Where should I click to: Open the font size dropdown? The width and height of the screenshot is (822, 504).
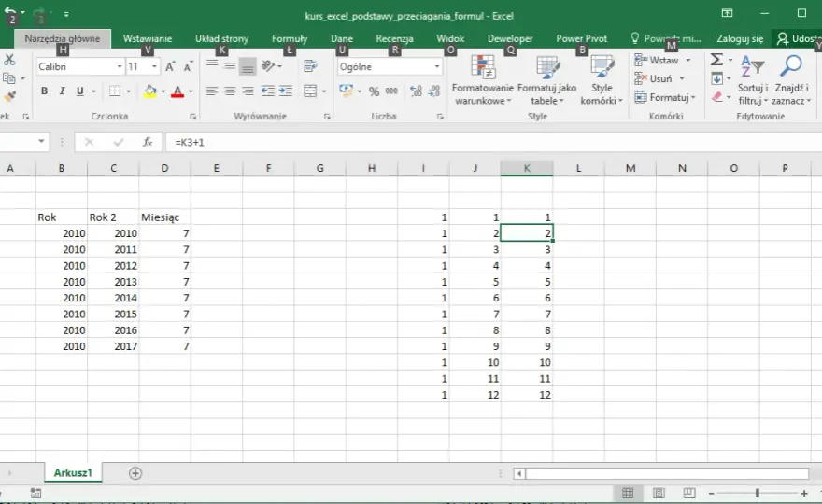click(154, 66)
